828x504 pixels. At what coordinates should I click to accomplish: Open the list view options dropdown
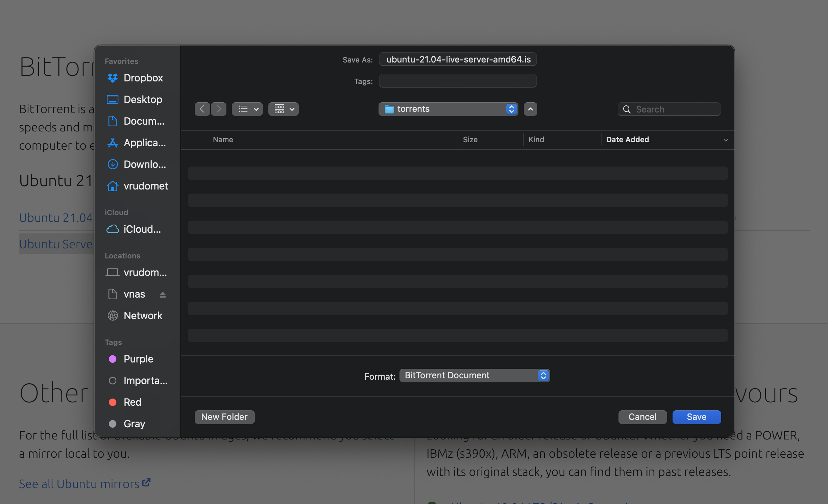point(247,109)
